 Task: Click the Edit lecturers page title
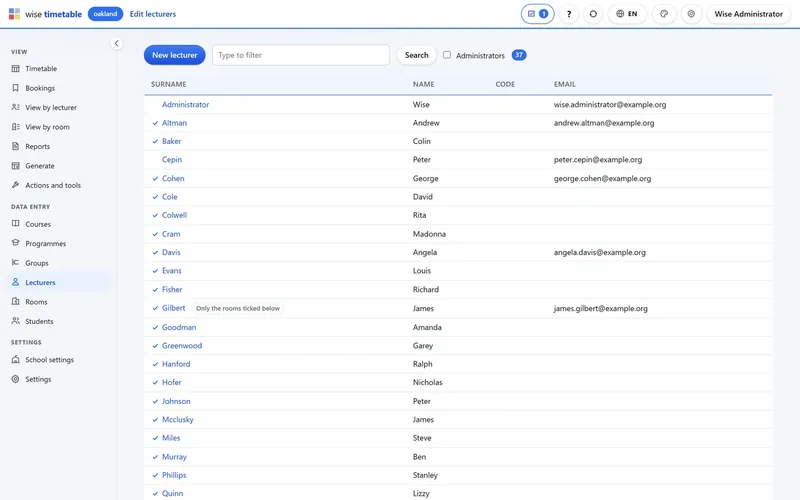pos(153,14)
